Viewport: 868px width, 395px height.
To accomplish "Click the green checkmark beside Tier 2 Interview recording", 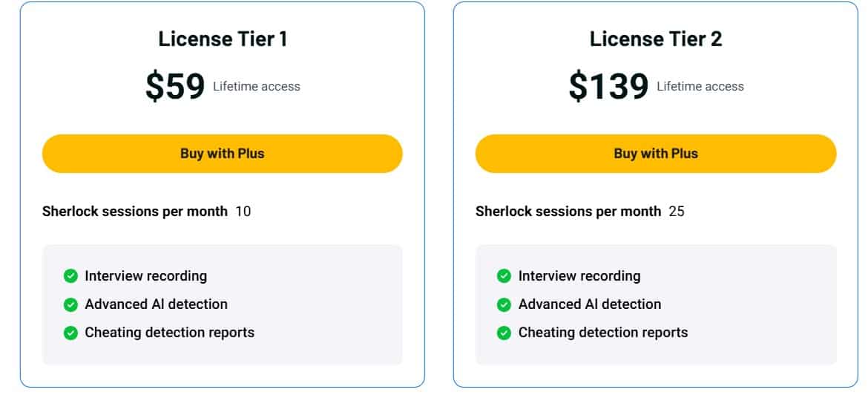I will (504, 276).
